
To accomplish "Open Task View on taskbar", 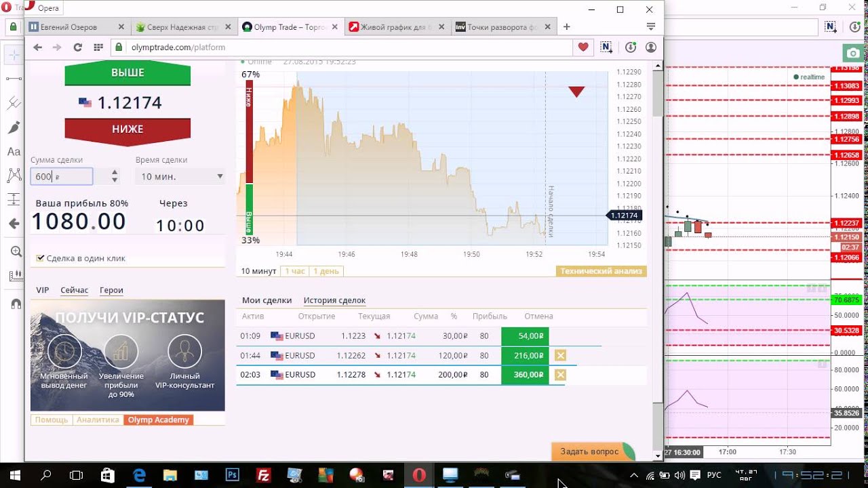I will click(x=77, y=475).
